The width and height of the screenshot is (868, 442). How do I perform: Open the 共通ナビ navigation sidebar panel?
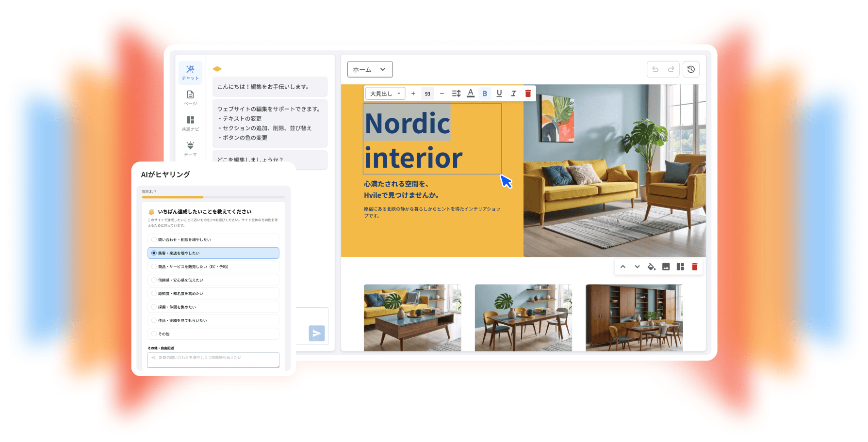click(x=190, y=123)
